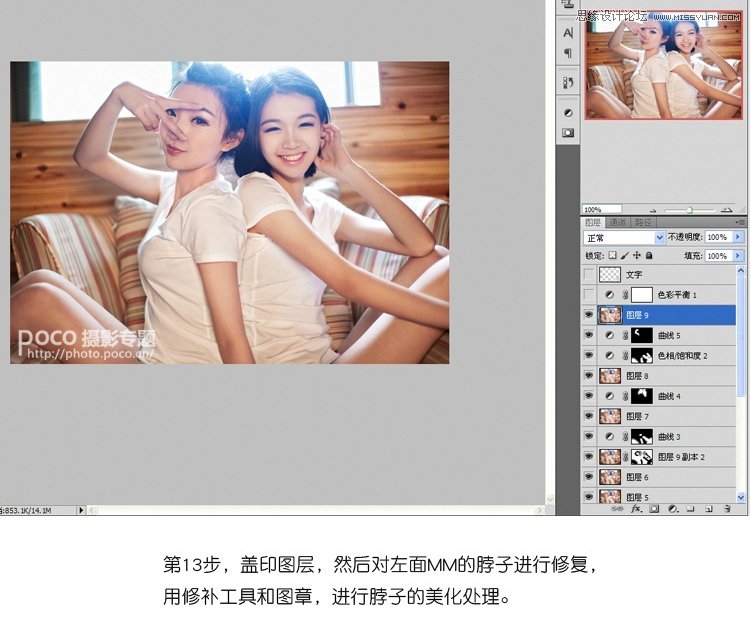Click the Navigator zoom slider handle
Image resolution: width=750 pixels, height=619 pixels.
click(x=689, y=210)
